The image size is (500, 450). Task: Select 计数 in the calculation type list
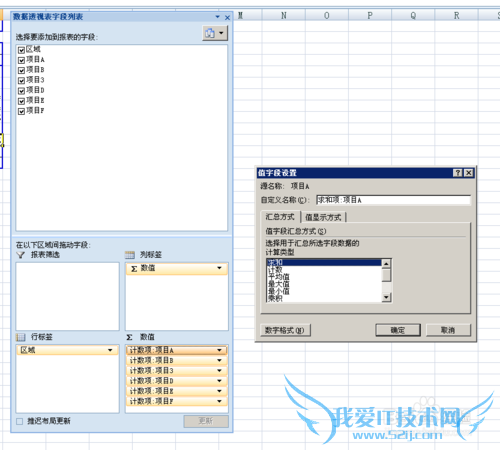[324, 270]
